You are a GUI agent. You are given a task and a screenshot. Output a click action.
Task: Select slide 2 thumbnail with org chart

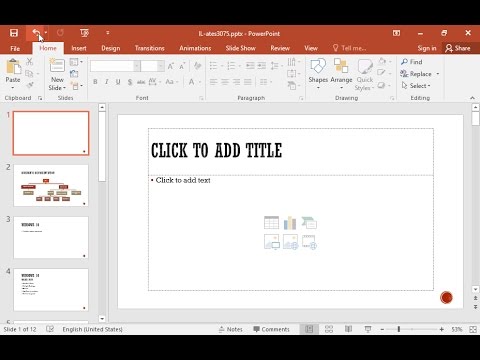tap(51, 185)
